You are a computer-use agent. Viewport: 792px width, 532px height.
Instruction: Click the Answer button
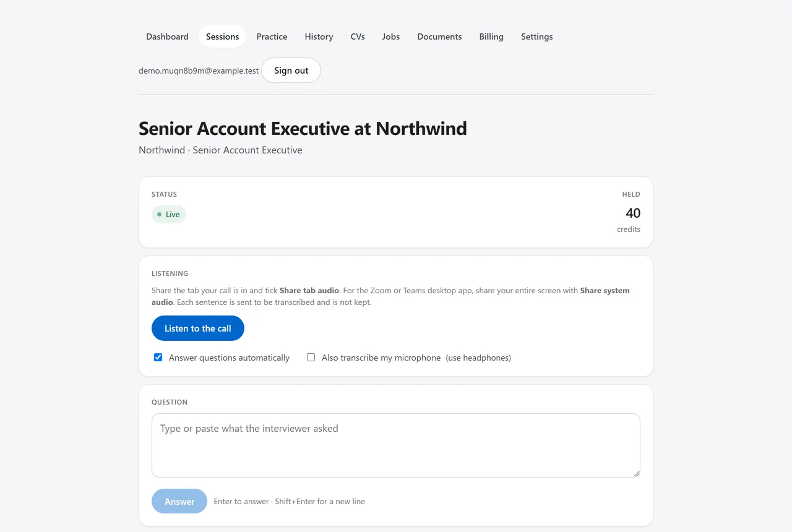pos(179,502)
